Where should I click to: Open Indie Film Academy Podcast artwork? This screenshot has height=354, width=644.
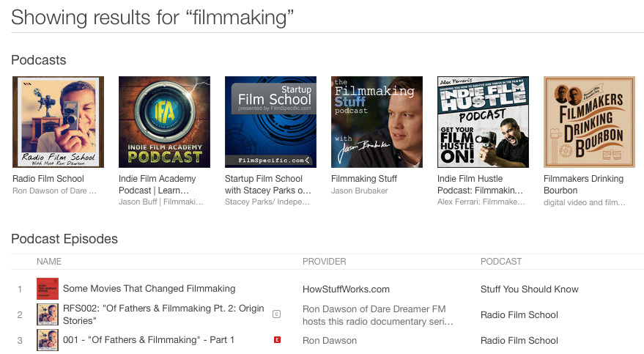164,122
